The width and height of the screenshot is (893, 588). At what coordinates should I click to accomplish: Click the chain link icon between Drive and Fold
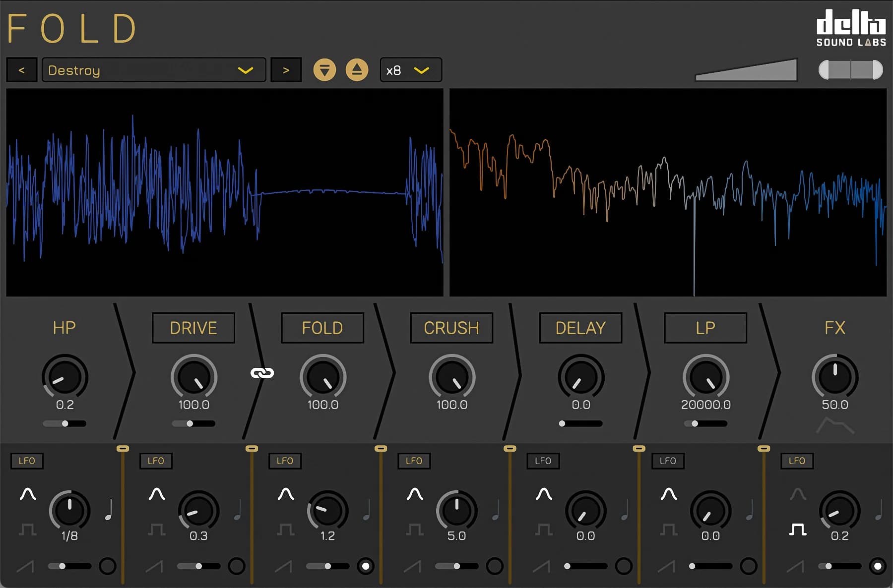point(262,373)
